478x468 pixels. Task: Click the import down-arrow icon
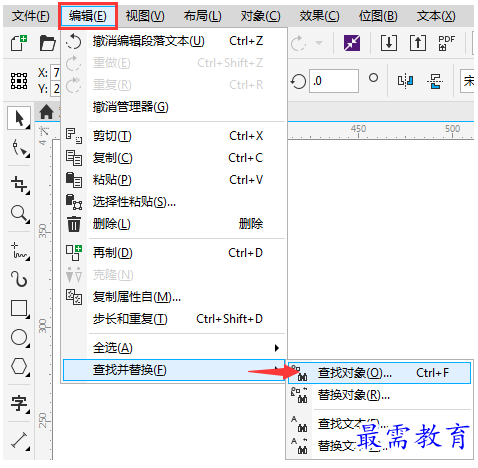(389, 43)
